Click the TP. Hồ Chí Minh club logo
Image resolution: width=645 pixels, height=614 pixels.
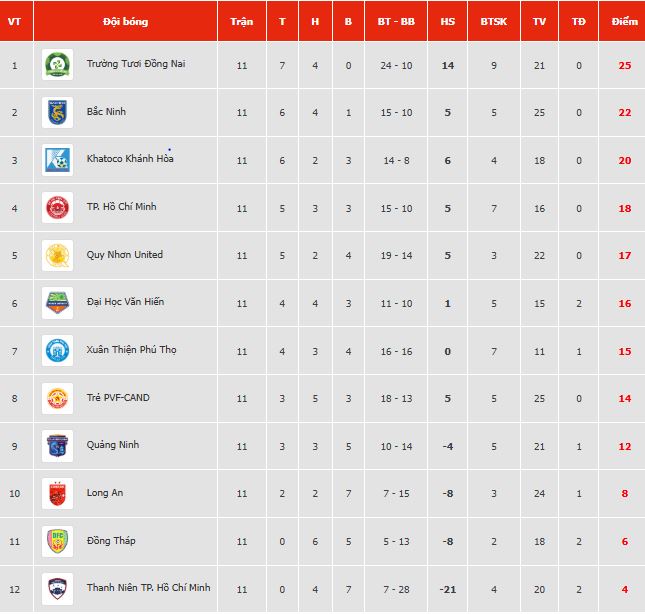click(x=57, y=207)
